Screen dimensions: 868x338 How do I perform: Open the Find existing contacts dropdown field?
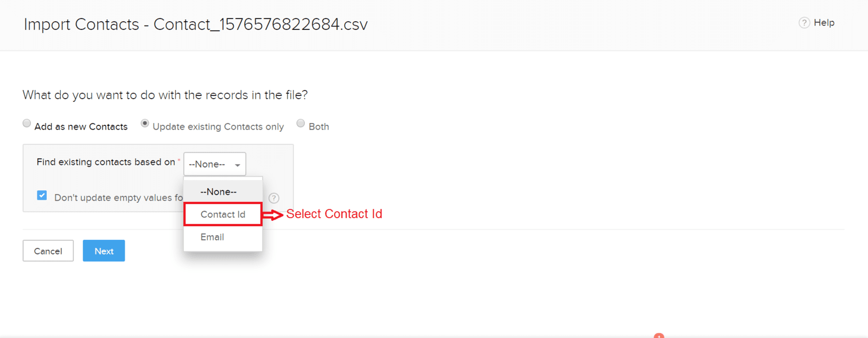(x=215, y=164)
